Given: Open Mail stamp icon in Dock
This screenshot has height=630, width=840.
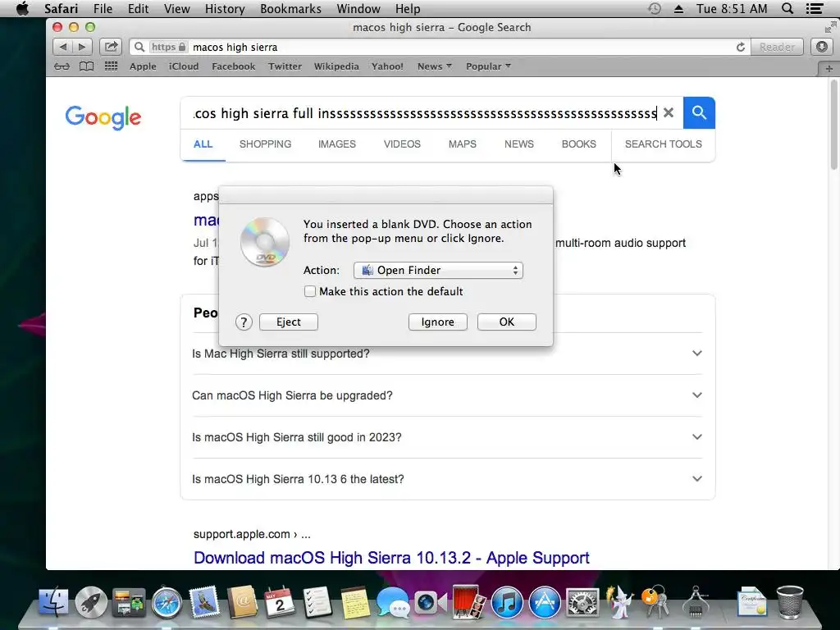Looking at the screenshot, I should click(204, 601).
